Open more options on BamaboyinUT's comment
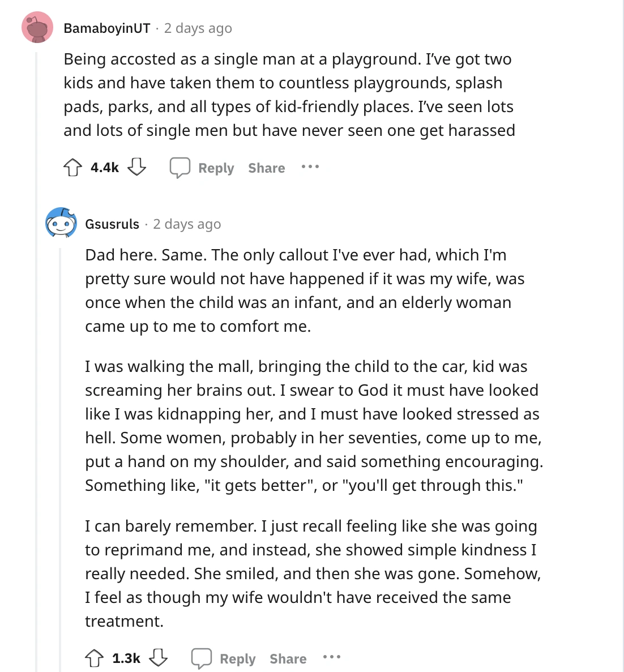The image size is (624, 672). pyautogui.click(x=310, y=167)
